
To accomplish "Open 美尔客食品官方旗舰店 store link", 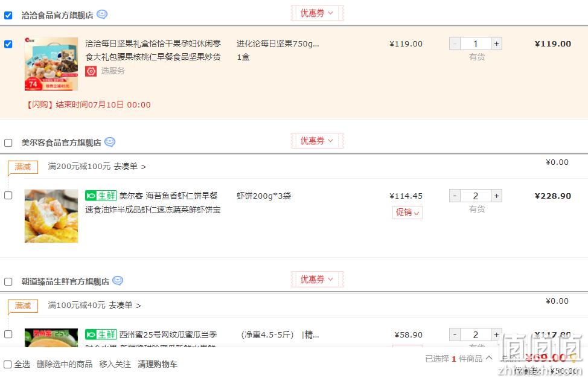I will click(61, 143).
